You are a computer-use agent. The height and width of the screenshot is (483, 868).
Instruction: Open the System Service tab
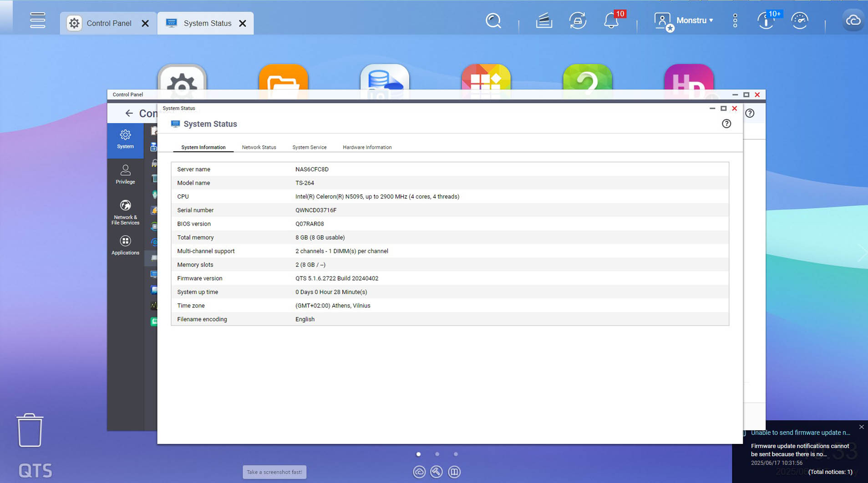pos(309,147)
